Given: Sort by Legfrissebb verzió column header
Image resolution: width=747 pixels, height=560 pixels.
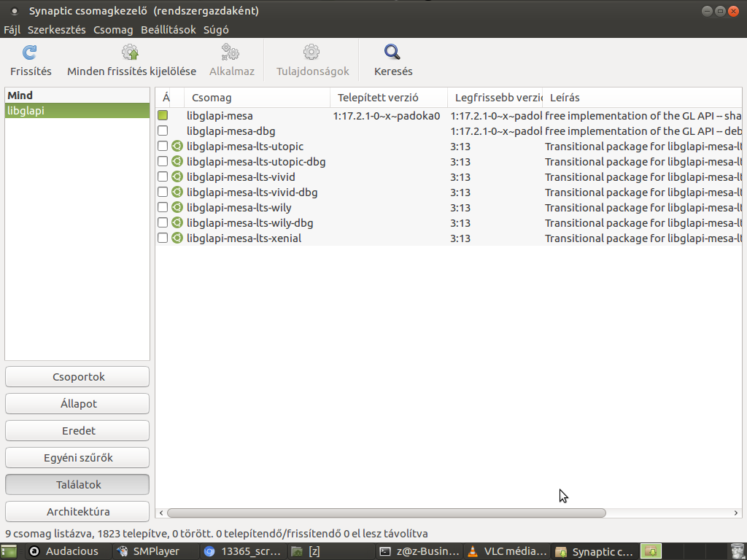Looking at the screenshot, I should tap(495, 98).
